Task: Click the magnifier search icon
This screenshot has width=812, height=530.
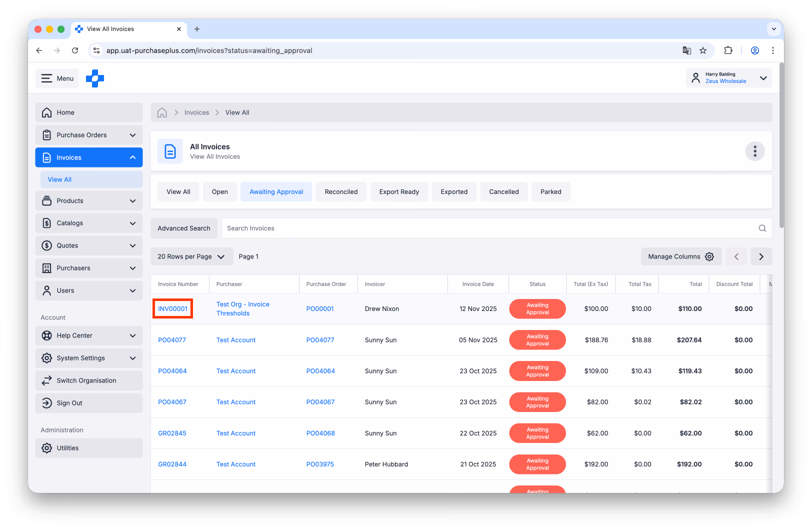Action: [x=762, y=228]
